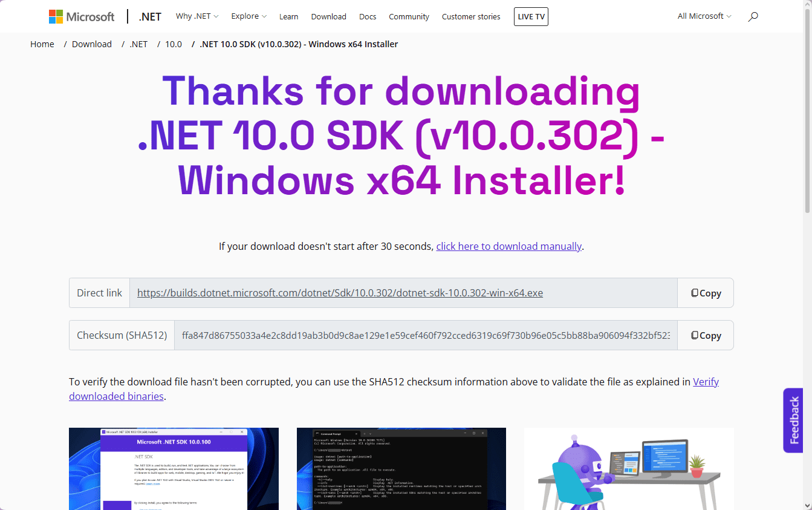
Task: Go to the .NET home link
Action: point(150,16)
